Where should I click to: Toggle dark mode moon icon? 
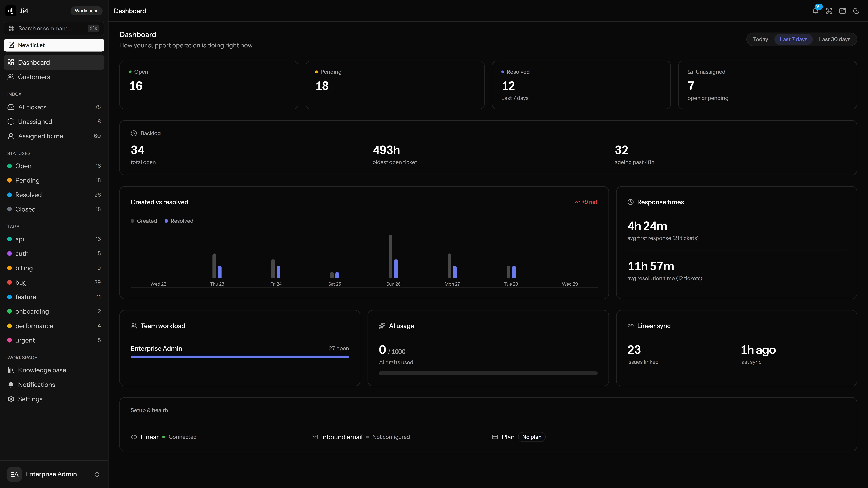[856, 11]
